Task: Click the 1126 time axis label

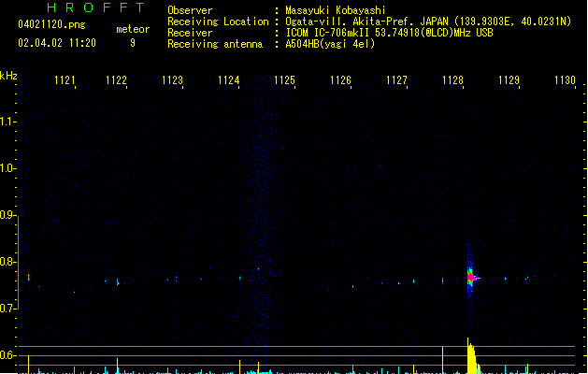Action: tap(340, 80)
